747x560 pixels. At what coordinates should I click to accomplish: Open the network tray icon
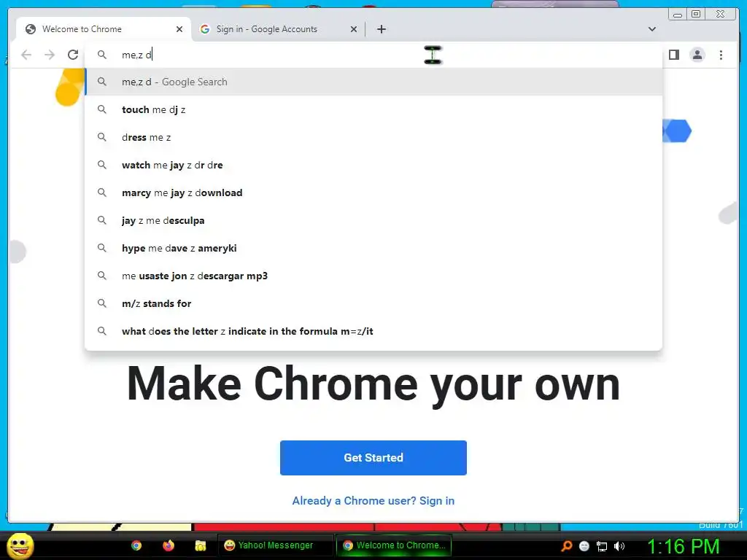[x=602, y=546]
